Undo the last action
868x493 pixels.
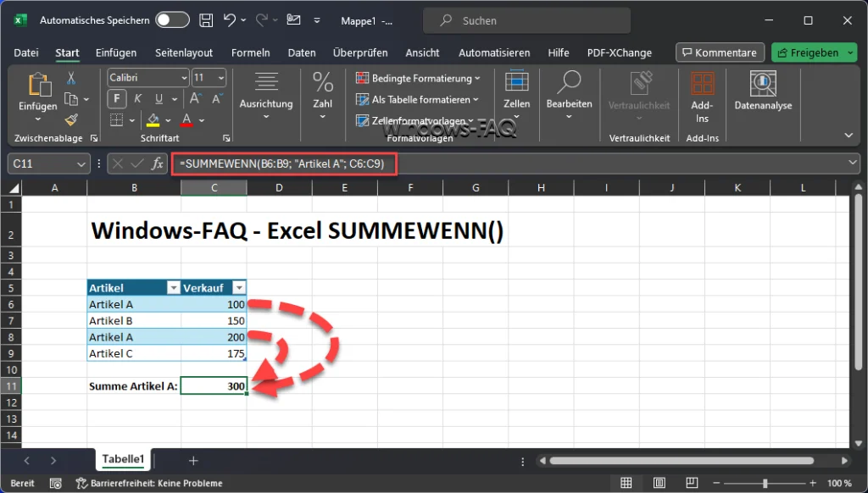[x=230, y=20]
